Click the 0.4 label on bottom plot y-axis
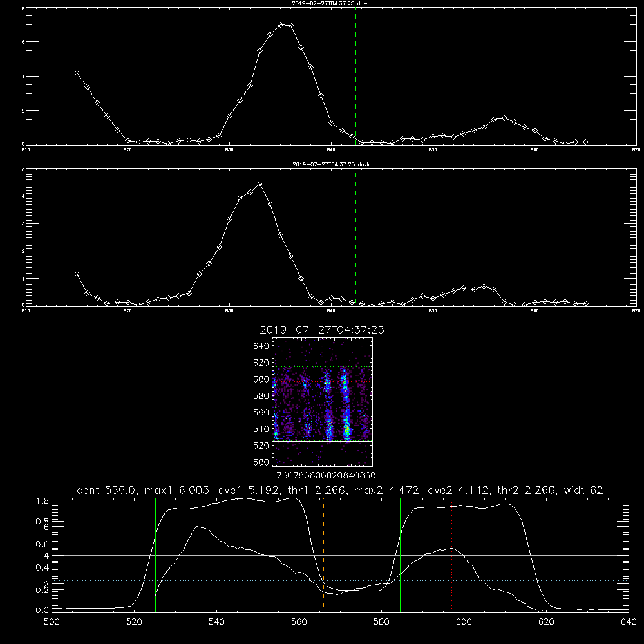Viewport: 644px width, 644px height. [43, 567]
